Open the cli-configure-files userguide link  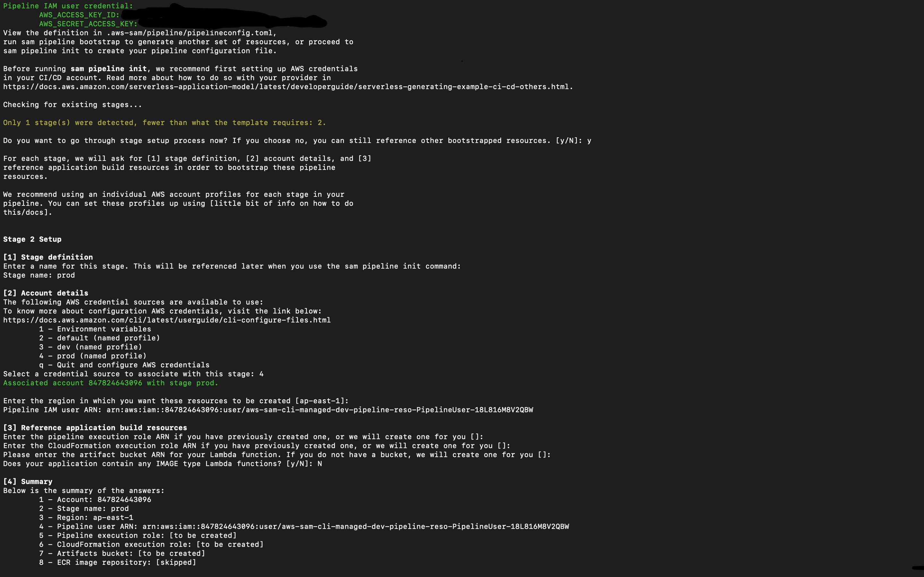167,320
